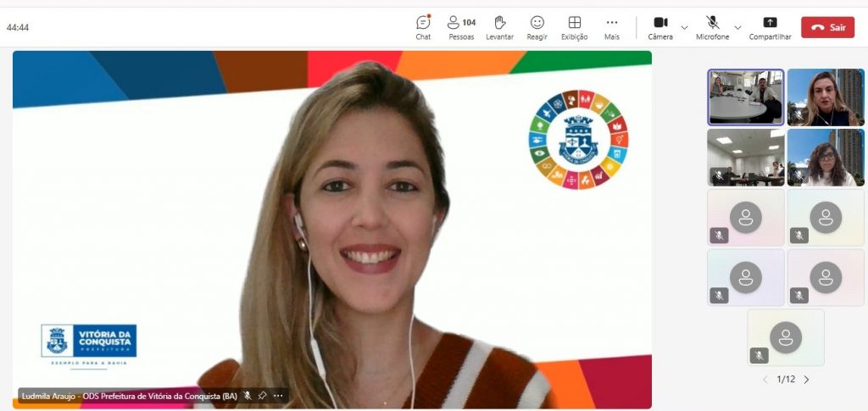
Task: Raise hand with Levantar icon
Action: (499, 27)
